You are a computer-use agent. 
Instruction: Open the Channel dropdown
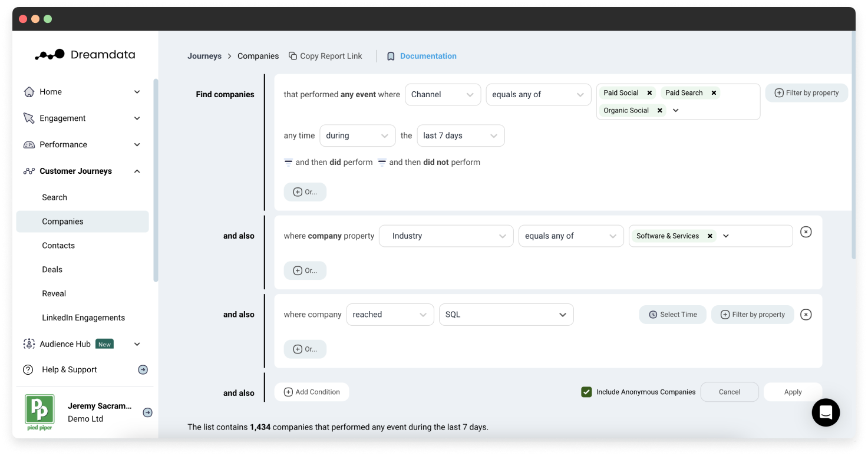443,94
